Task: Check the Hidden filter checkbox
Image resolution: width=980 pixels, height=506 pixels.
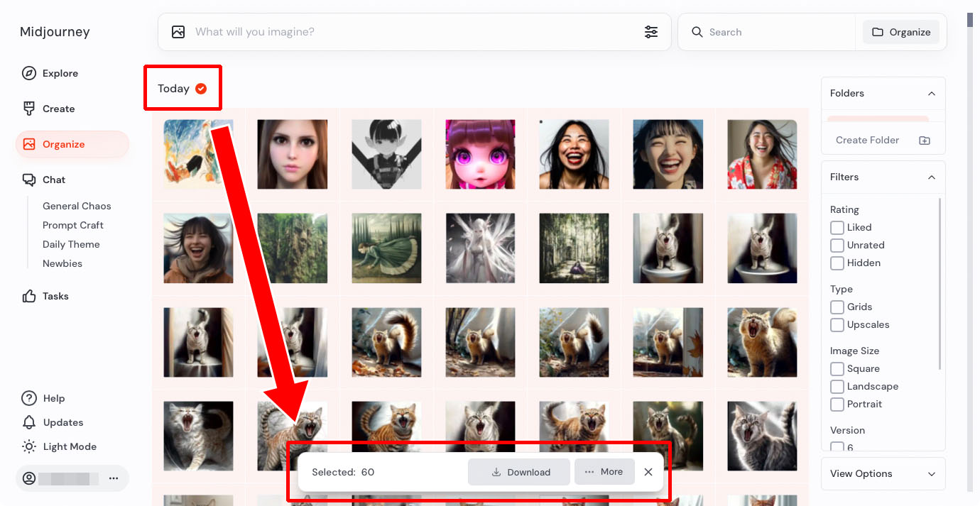Action: tap(837, 263)
